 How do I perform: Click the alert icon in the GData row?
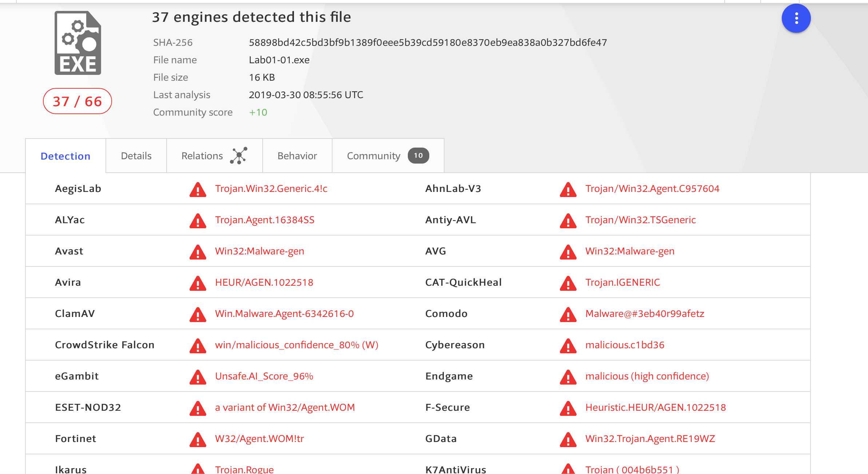pyautogui.click(x=568, y=440)
